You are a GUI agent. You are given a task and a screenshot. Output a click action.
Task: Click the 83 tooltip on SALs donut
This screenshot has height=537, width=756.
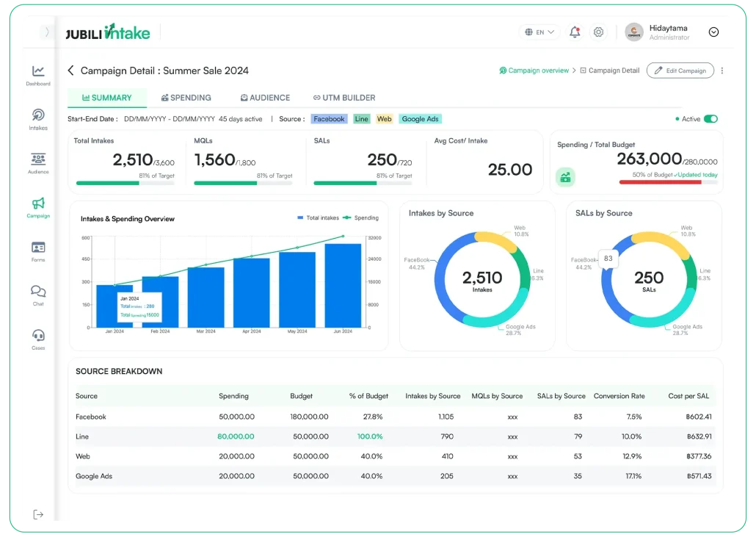point(608,259)
